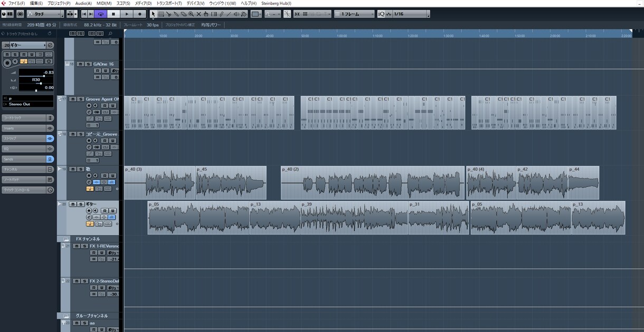644x332 pixels.
Task: Toggle the iQ iterative quantize button
Action: pos(382,14)
